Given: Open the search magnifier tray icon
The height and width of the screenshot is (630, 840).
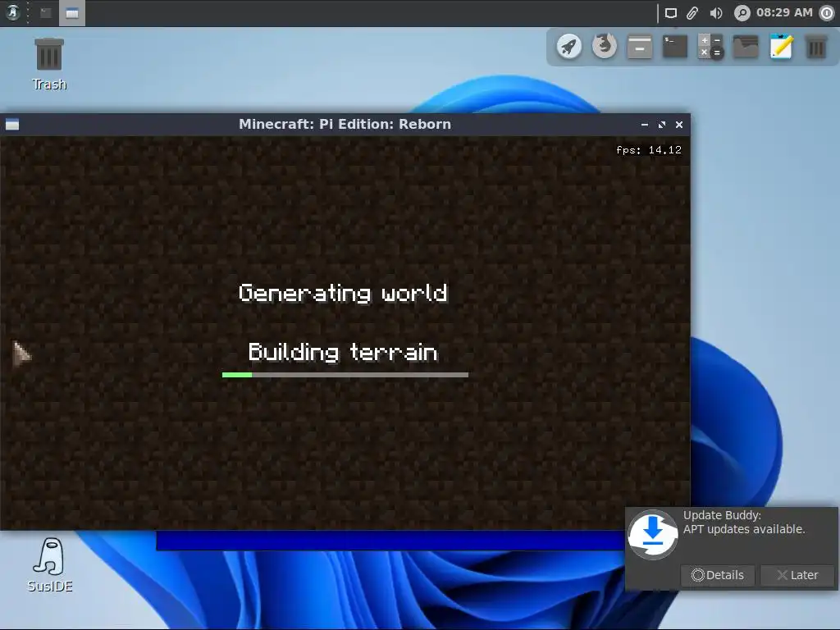Looking at the screenshot, I should pyautogui.click(x=742, y=13).
